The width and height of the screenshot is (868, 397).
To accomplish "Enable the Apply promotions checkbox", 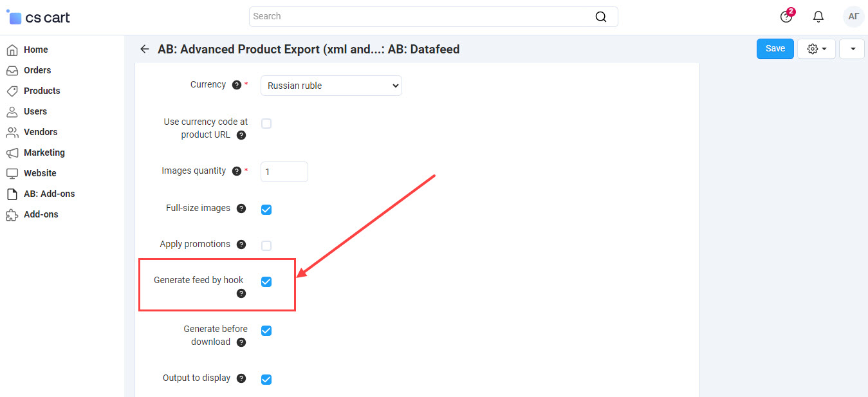I will [x=266, y=245].
